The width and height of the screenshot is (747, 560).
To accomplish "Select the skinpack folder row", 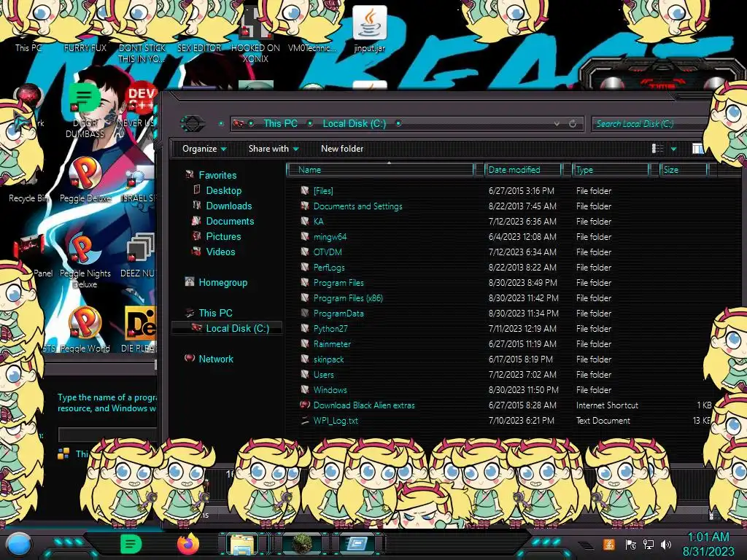I will pos(500,359).
